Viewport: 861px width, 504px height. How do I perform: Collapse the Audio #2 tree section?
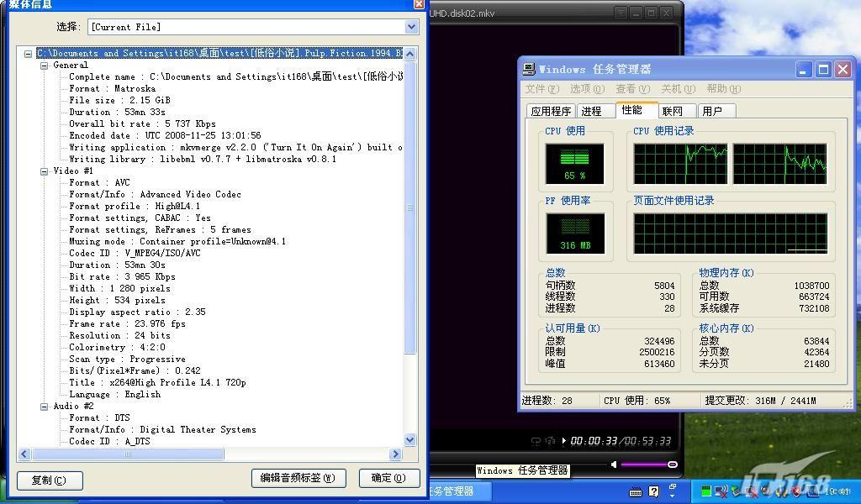click(44, 407)
